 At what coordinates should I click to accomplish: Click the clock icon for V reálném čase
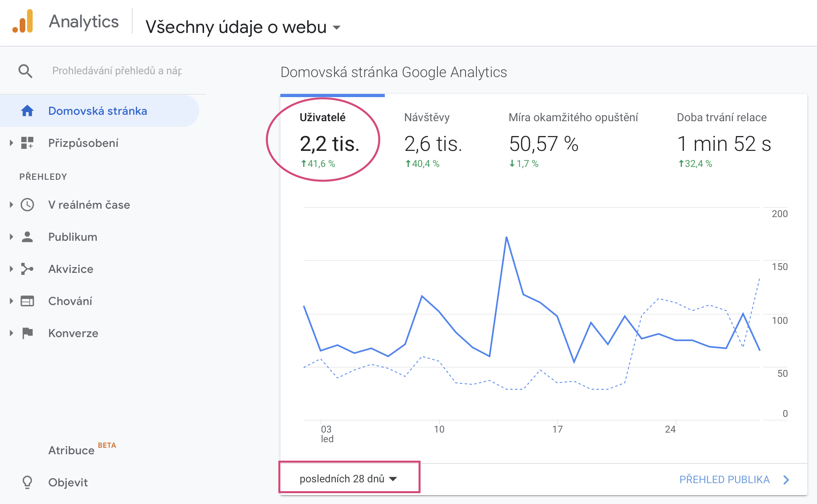pyautogui.click(x=27, y=205)
